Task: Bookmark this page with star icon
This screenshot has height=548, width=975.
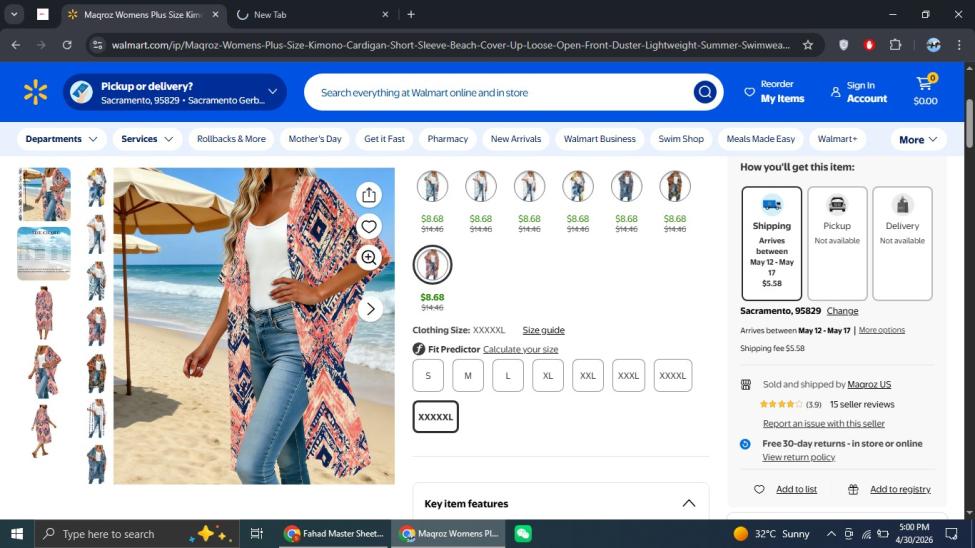Action: [x=808, y=45]
